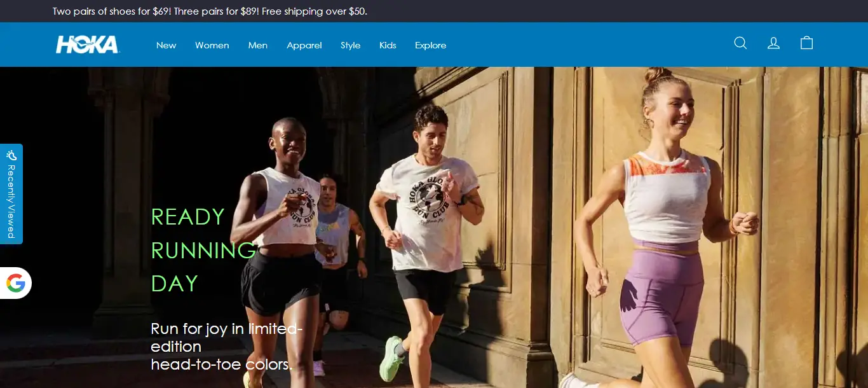Select Explore in the top navigation
The width and height of the screenshot is (868, 388).
(430, 45)
